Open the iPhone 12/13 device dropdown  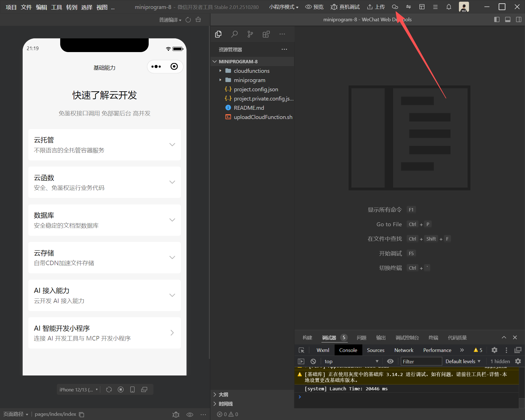78,389
